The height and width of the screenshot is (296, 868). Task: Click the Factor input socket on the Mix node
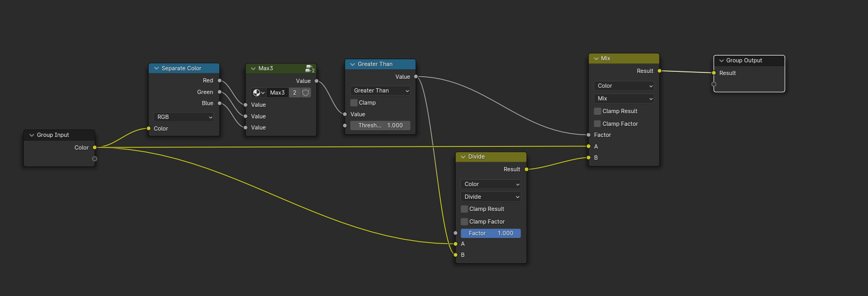[x=589, y=135]
